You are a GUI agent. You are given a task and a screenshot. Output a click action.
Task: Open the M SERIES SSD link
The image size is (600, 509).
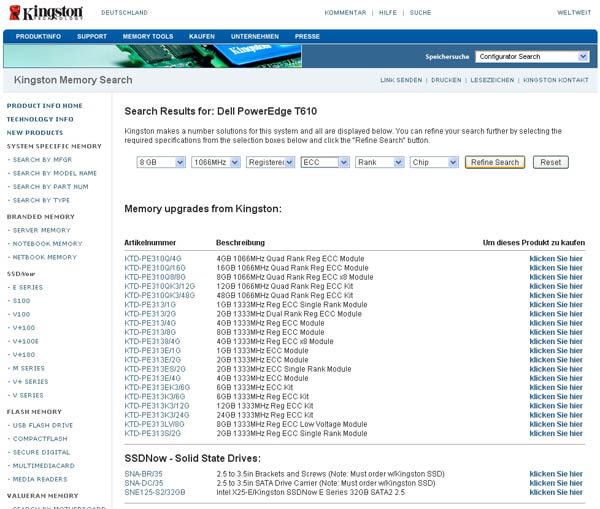(29, 368)
